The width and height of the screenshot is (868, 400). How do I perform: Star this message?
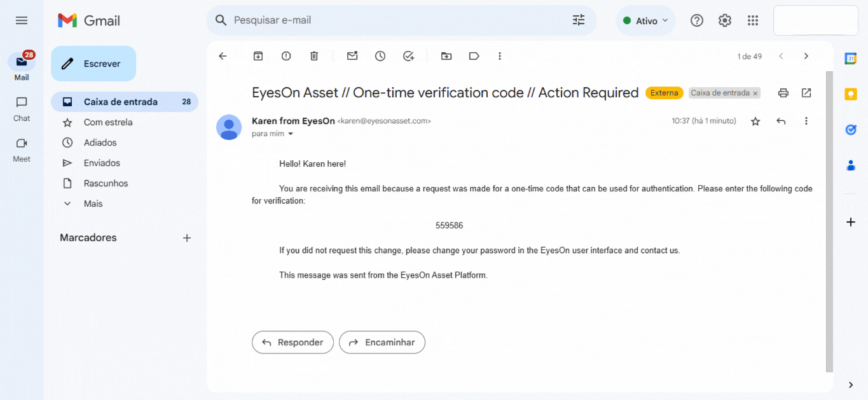tap(755, 121)
